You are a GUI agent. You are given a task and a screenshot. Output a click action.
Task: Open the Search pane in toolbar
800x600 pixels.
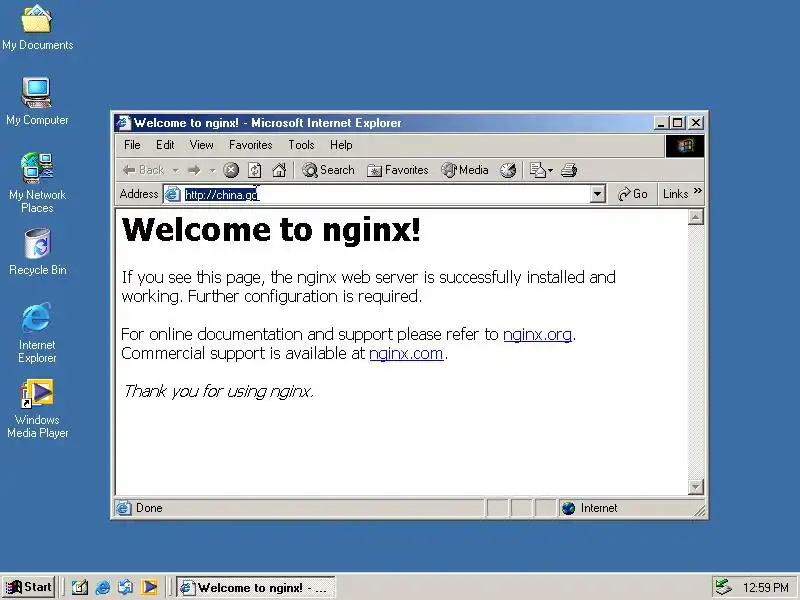[328, 170]
